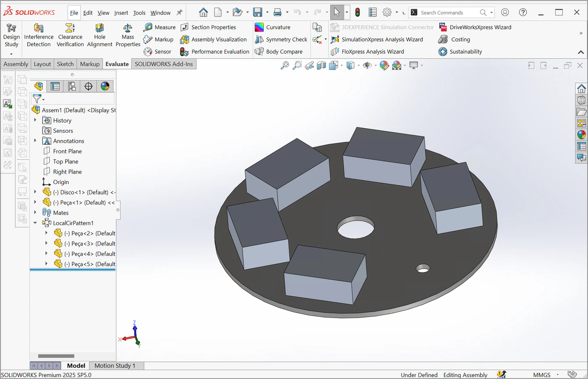Launch SimulationXpress Analysis Wizard
The height and width of the screenshot is (379, 588).
tap(377, 39)
